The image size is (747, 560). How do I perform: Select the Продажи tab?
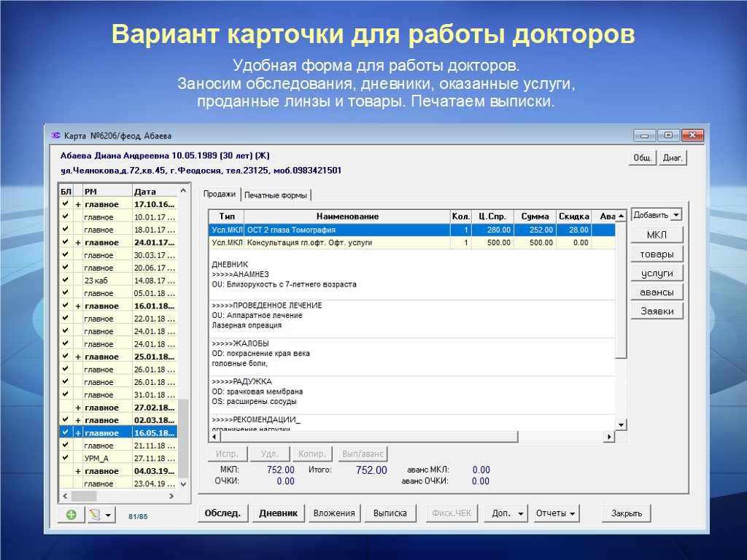[x=219, y=195]
